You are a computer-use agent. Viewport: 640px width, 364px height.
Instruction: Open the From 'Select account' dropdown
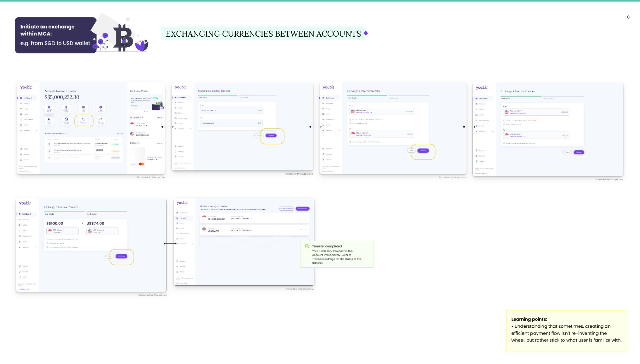pyautogui.click(x=209, y=110)
